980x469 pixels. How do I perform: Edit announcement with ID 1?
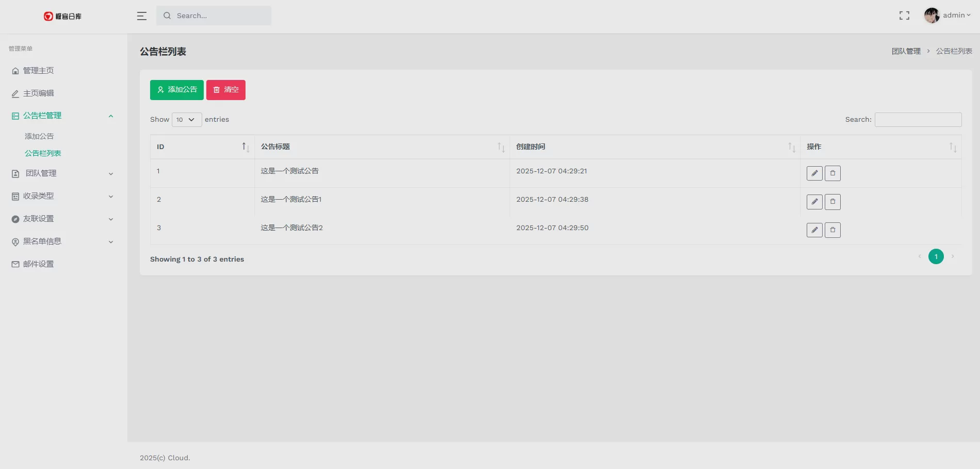[814, 173]
